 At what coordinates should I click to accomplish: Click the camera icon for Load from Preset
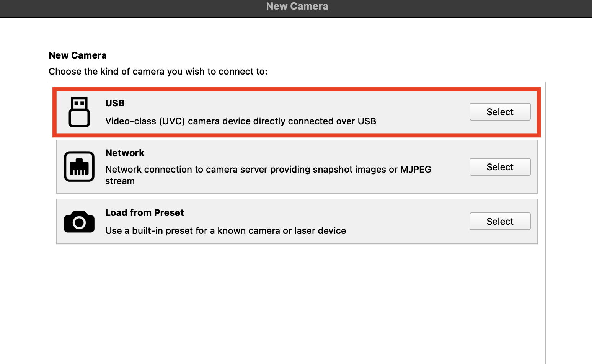(x=79, y=222)
